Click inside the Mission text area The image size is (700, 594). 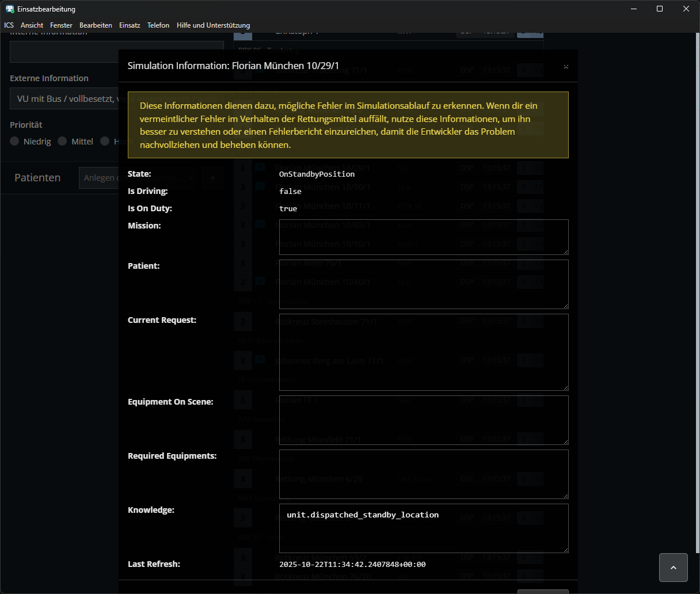click(423, 237)
